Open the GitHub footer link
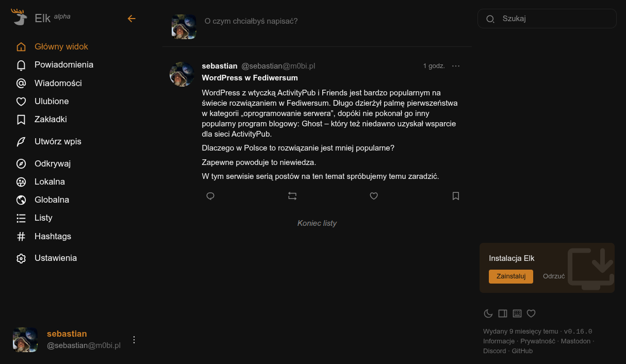626x364 pixels. pos(522,351)
